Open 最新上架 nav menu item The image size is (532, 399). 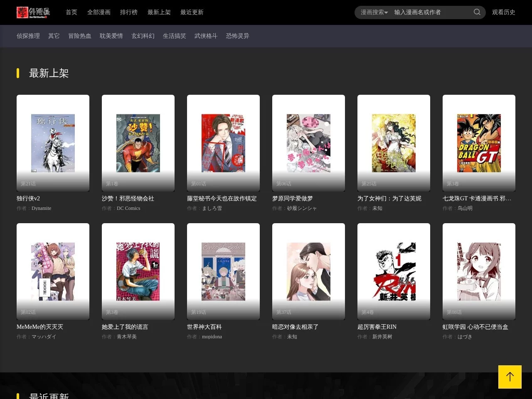click(159, 12)
